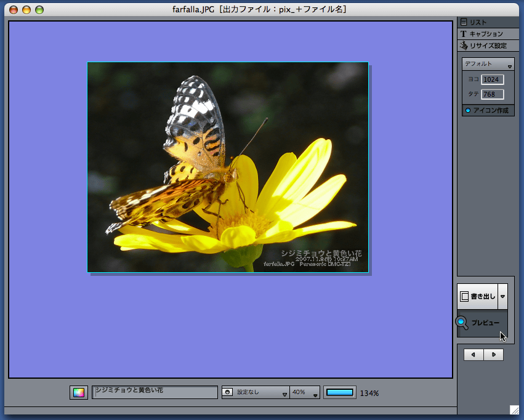Minimize the window with yellow button
The height and width of the screenshot is (420, 524).
point(26,10)
